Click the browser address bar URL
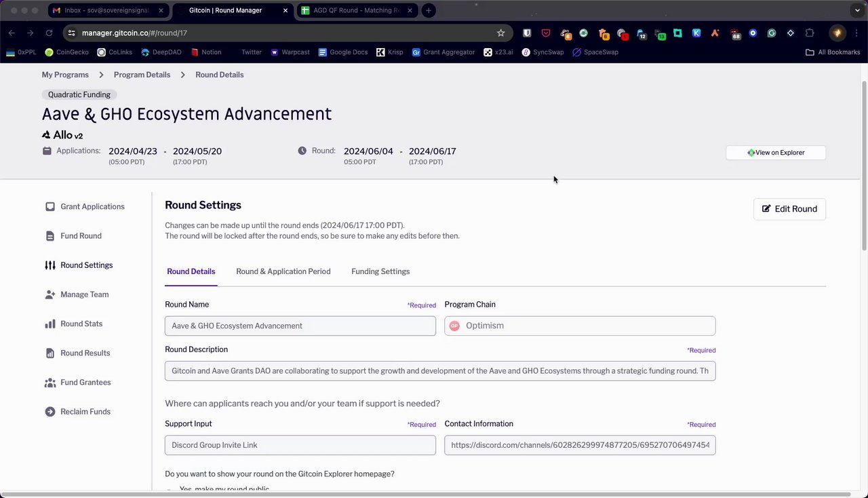Image resolution: width=868 pixels, height=498 pixels. tap(134, 33)
